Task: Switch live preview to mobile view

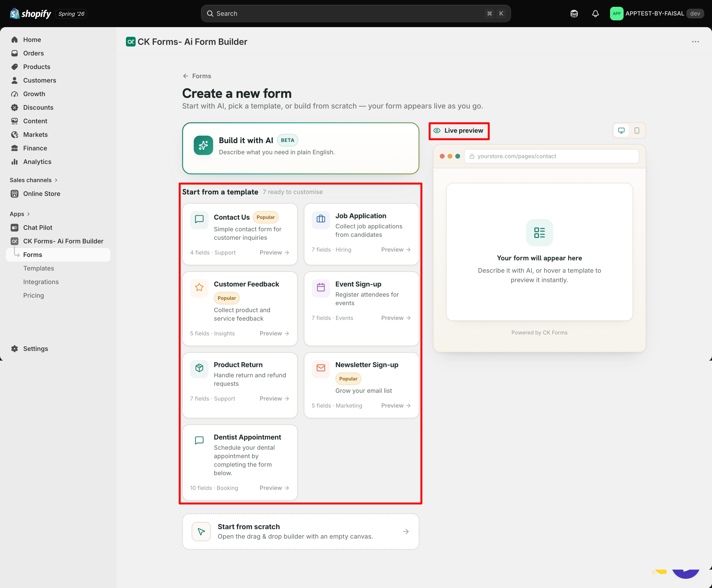Action: (x=637, y=131)
